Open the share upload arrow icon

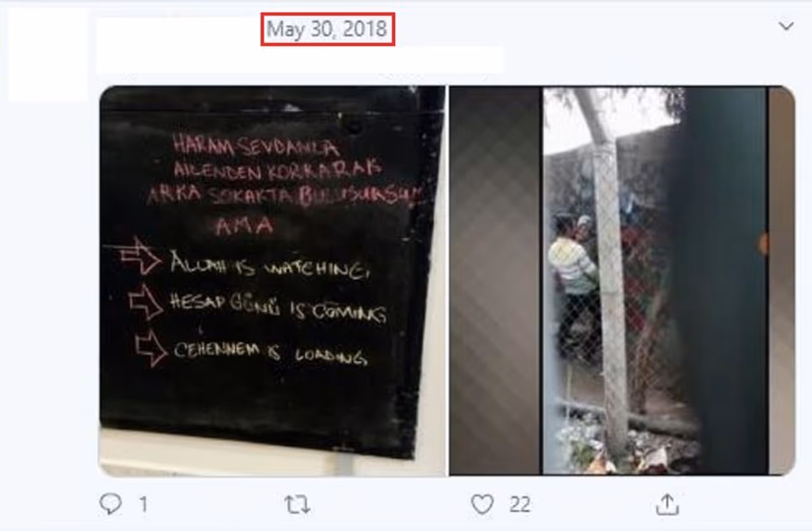pyautogui.click(x=667, y=504)
